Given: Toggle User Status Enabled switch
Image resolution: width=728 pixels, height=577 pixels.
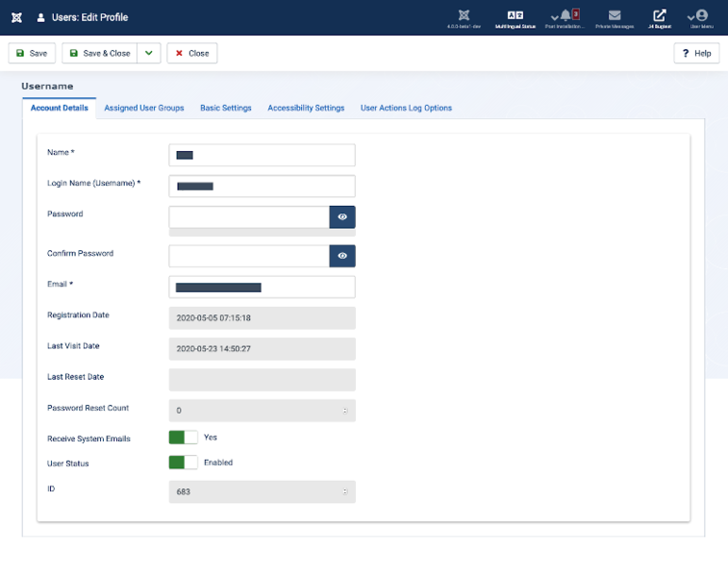Looking at the screenshot, I should point(183,463).
